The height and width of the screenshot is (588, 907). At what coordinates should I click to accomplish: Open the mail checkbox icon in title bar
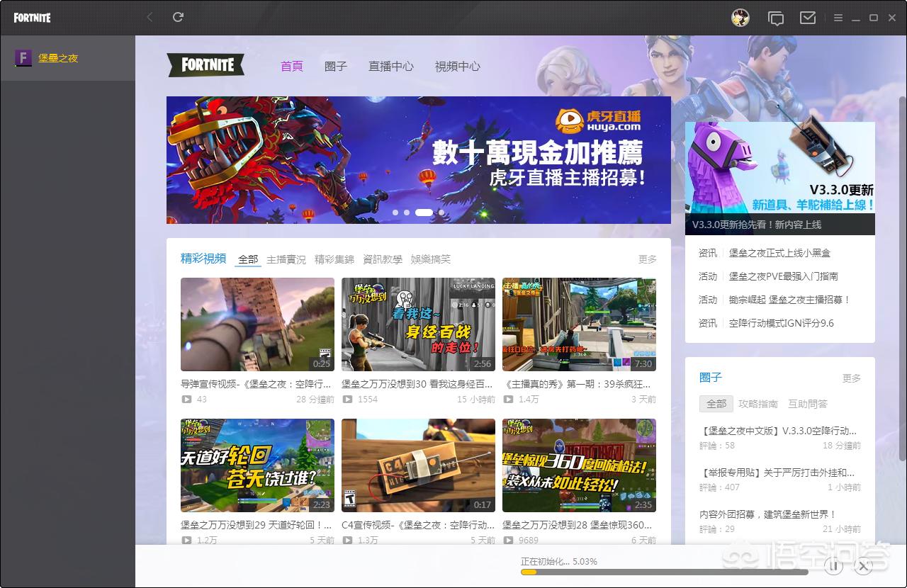808,18
